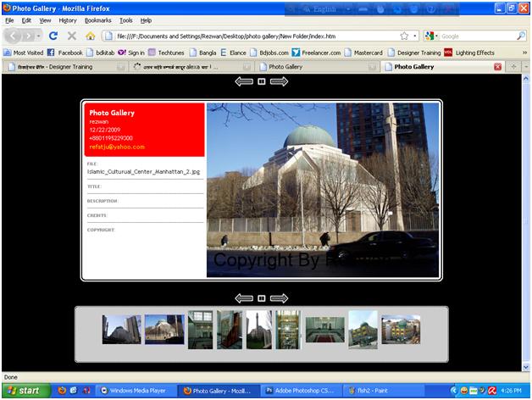This screenshot has width=532, height=400.
Task: Switch to Adobe Photoshop CS taskbar item
Action: tap(301, 391)
